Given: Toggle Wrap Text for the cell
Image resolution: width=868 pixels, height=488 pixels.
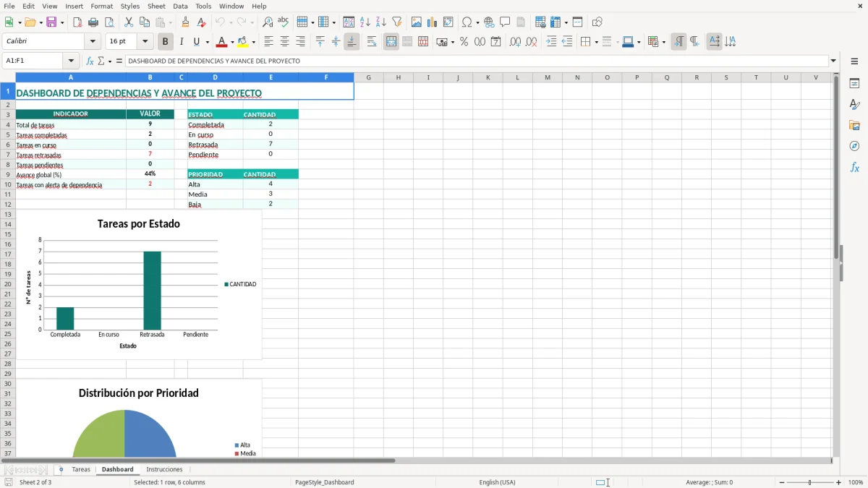Looking at the screenshot, I should (372, 42).
